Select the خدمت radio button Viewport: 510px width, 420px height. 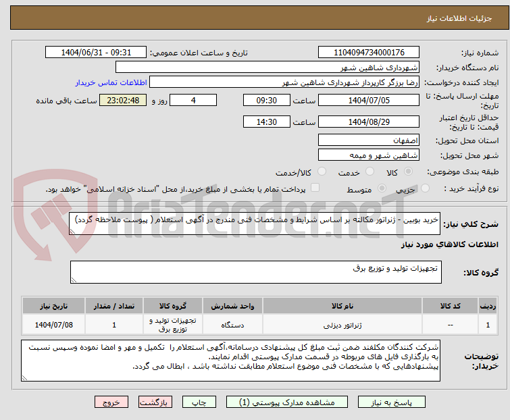coord(369,172)
